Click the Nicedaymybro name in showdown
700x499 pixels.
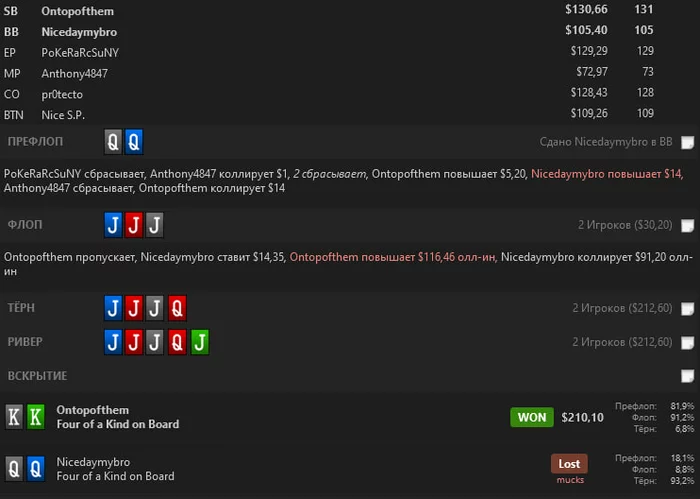[93, 462]
